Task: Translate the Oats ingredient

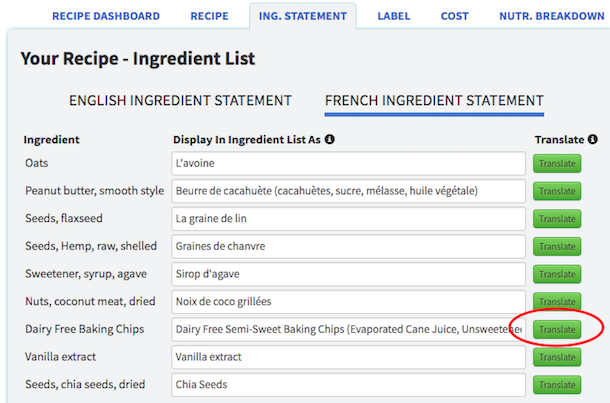Action: point(557,163)
